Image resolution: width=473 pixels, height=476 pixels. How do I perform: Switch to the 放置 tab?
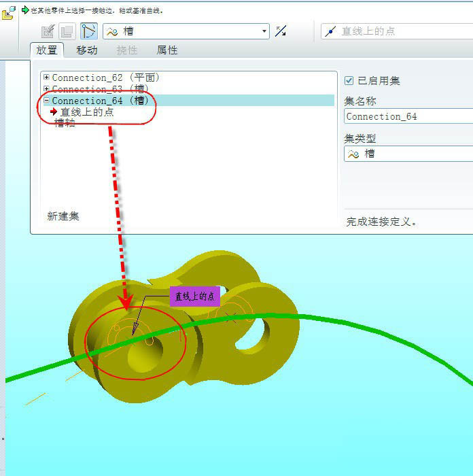click(x=47, y=50)
